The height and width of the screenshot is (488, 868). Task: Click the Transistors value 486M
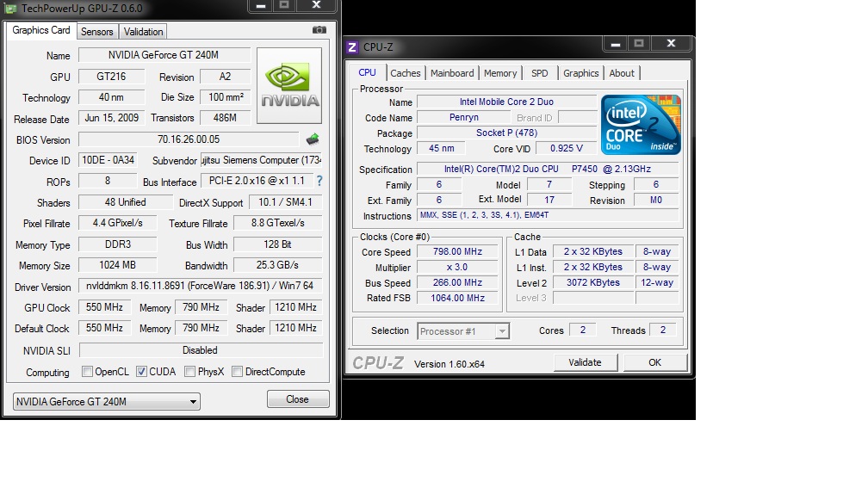tap(225, 118)
